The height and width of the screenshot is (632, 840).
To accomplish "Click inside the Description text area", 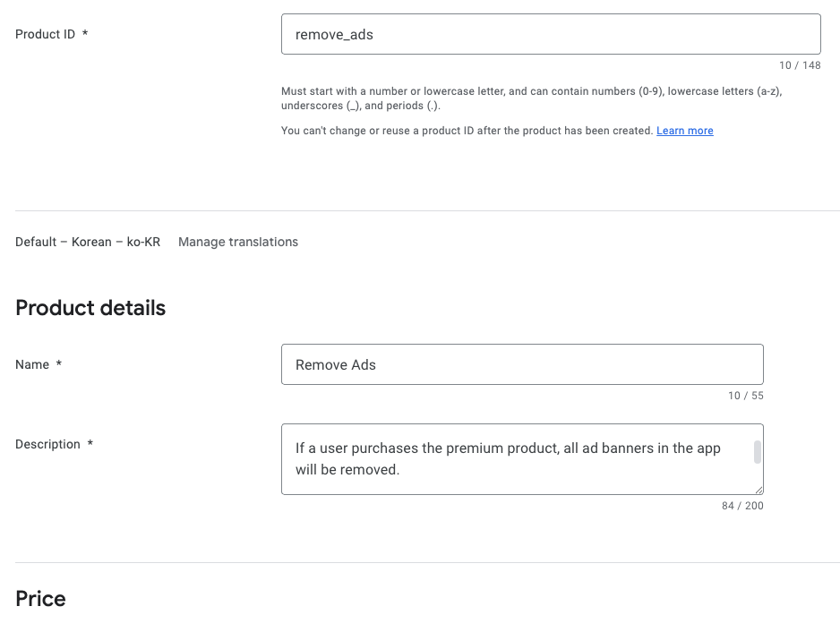I will [x=519, y=458].
